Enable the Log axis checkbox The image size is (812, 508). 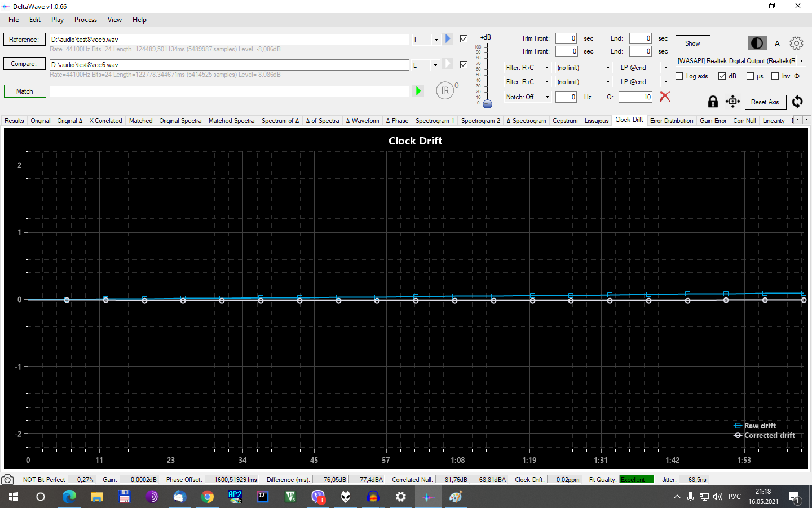(679, 76)
